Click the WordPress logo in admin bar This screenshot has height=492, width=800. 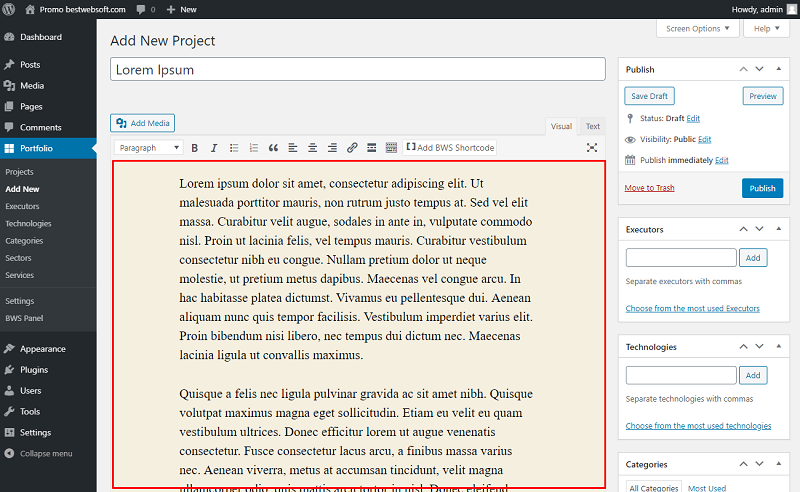point(9,9)
